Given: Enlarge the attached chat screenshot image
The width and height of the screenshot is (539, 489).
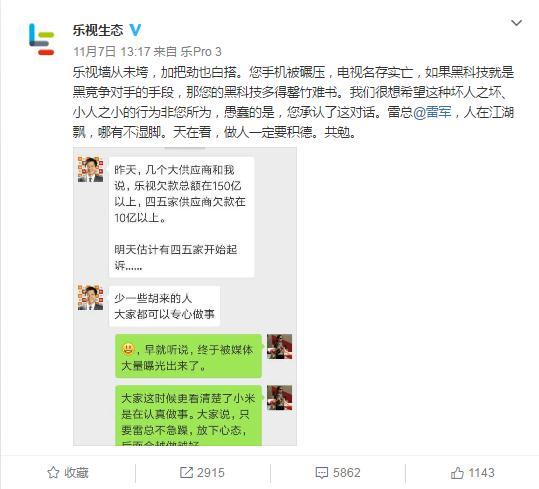Looking at the screenshot, I should pos(185,296).
